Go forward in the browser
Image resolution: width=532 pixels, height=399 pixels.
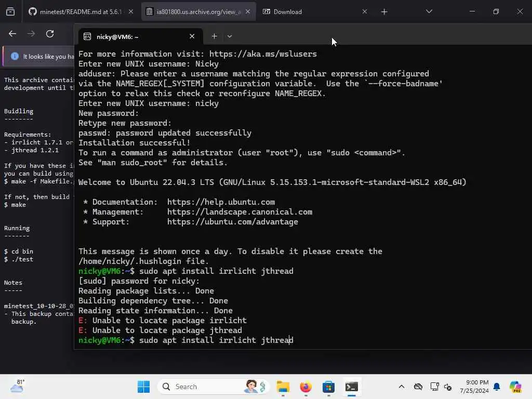pos(31,34)
